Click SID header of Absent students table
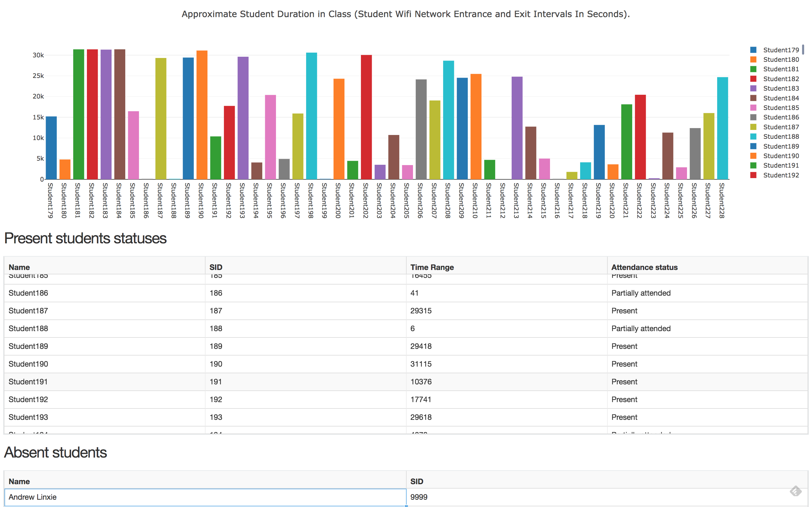This screenshot has width=812, height=507. coord(416,482)
